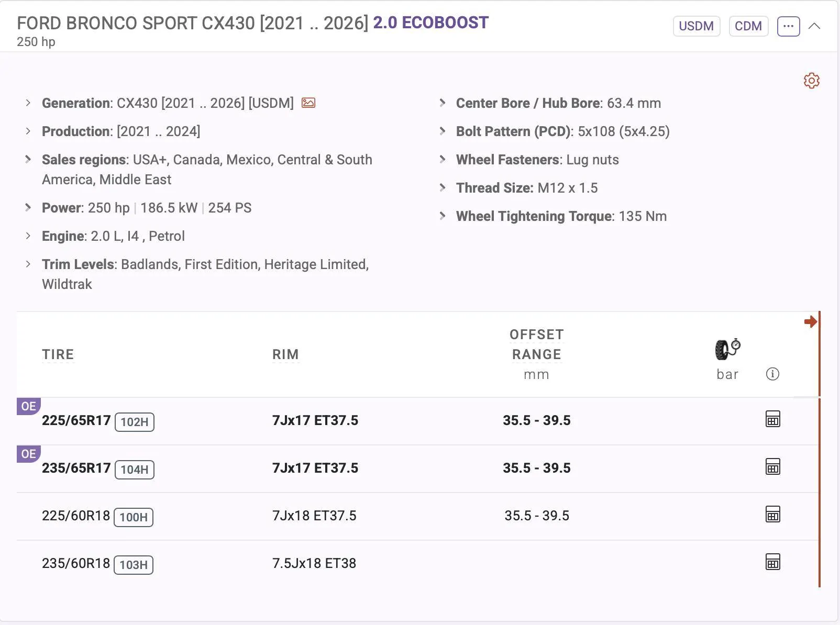Expand the Generation row chevron
The height and width of the screenshot is (625, 840).
coord(28,103)
